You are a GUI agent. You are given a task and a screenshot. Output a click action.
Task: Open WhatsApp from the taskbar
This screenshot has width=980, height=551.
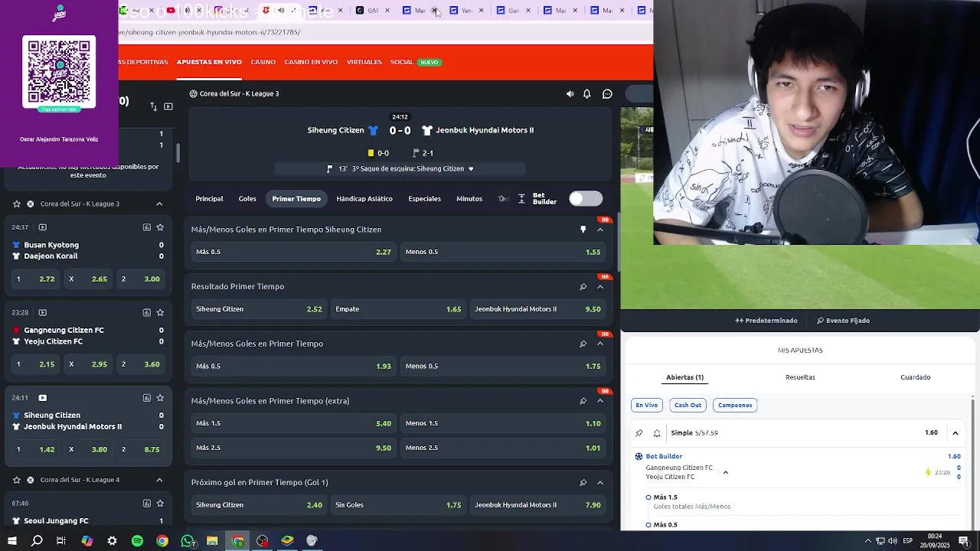[188, 541]
